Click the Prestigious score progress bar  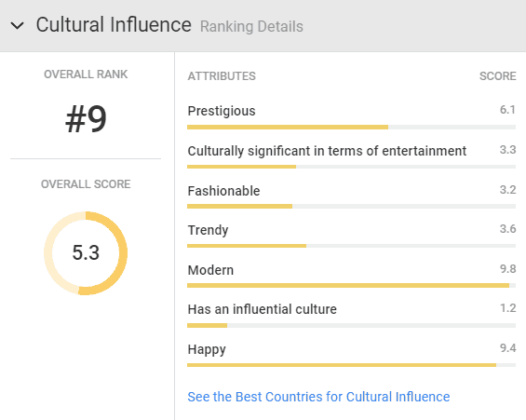(352, 128)
